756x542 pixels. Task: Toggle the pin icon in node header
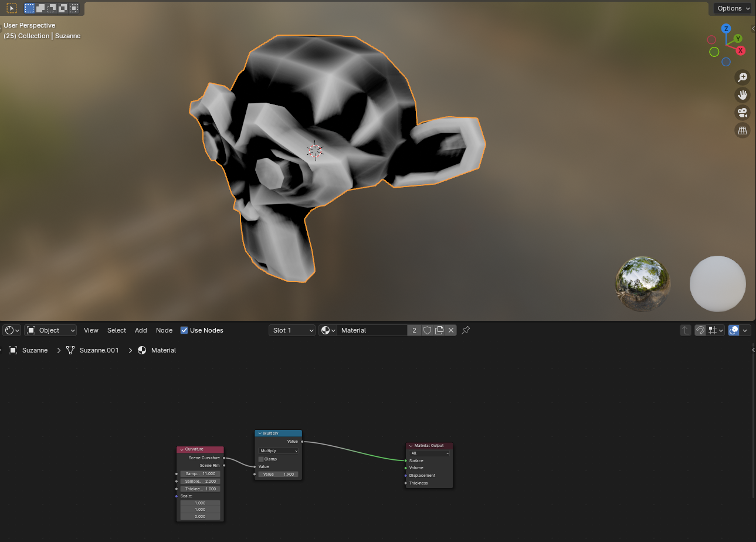466,330
